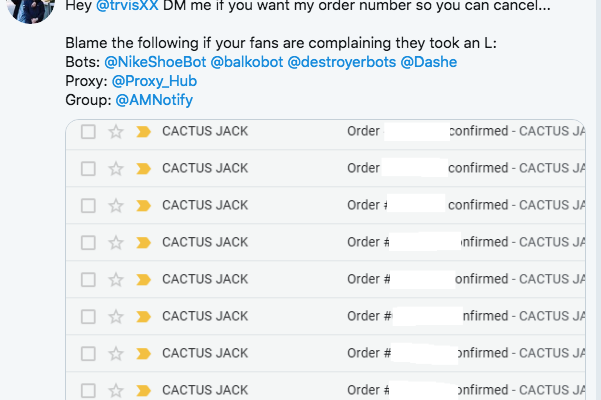Toggle importance marker on second email
Screen dimensions: 601x400
click(x=143, y=169)
